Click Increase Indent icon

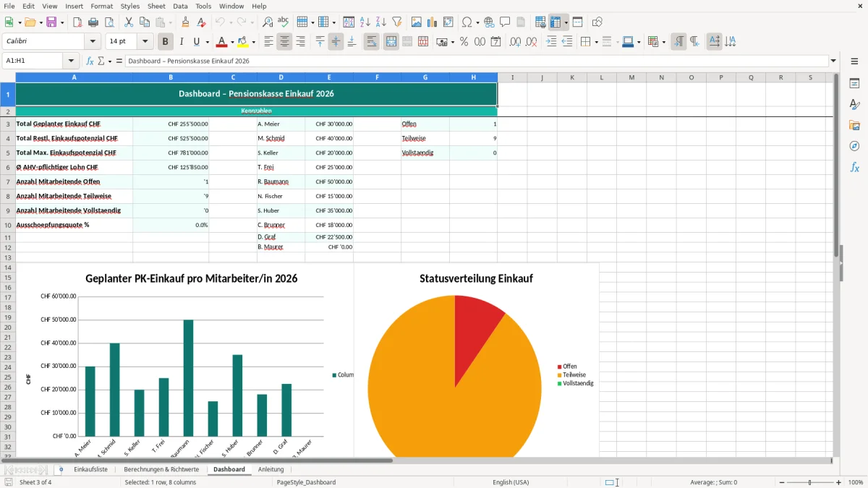point(551,42)
